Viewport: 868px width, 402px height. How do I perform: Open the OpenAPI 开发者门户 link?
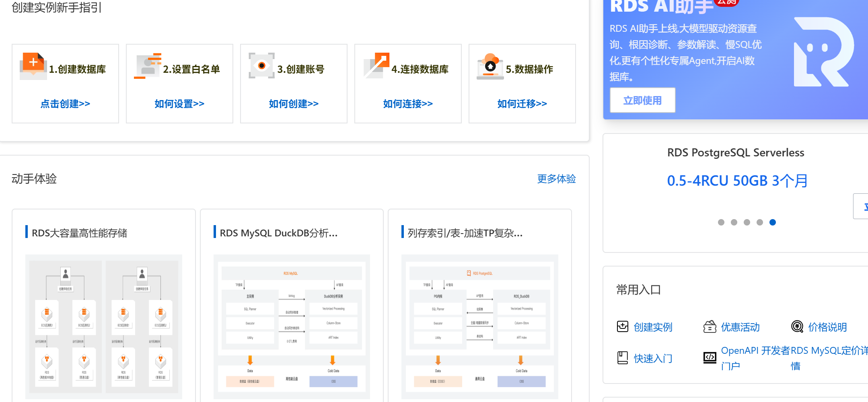(755, 358)
